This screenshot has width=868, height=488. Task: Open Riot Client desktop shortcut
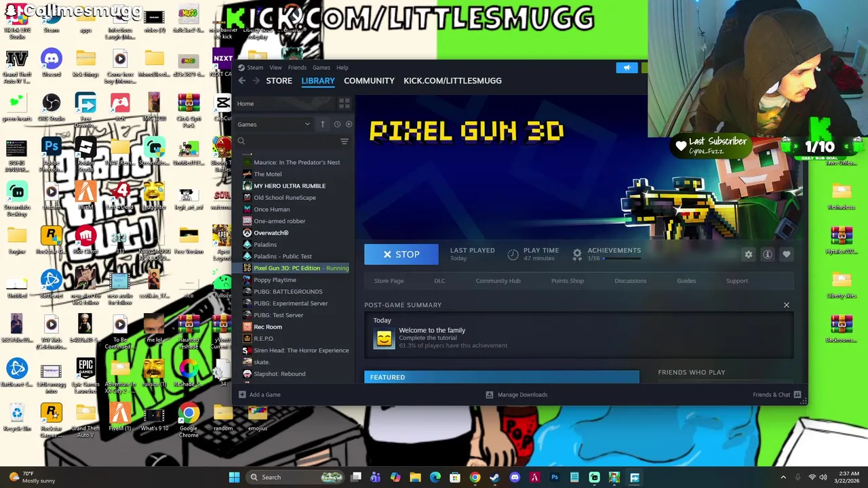(x=85, y=241)
